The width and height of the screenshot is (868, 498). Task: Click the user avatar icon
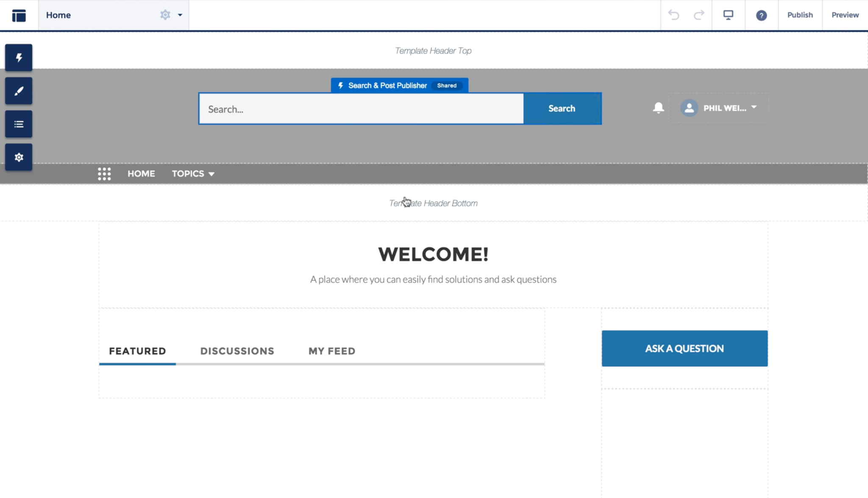pyautogui.click(x=689, y=108)
